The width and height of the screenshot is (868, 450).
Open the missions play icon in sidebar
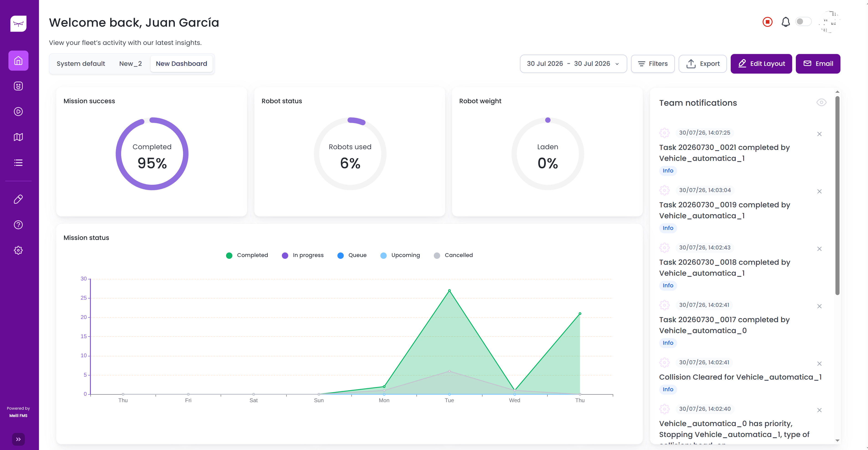point(18,112)
